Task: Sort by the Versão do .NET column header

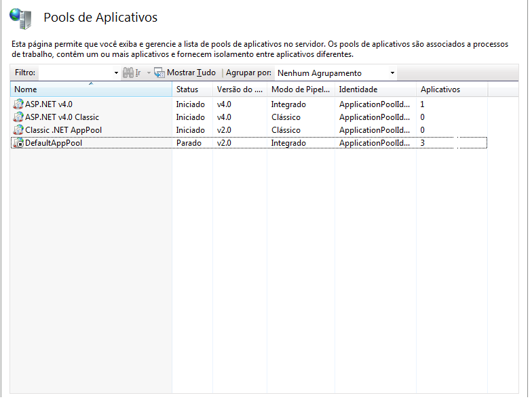Action: click(x=240, y=89)
